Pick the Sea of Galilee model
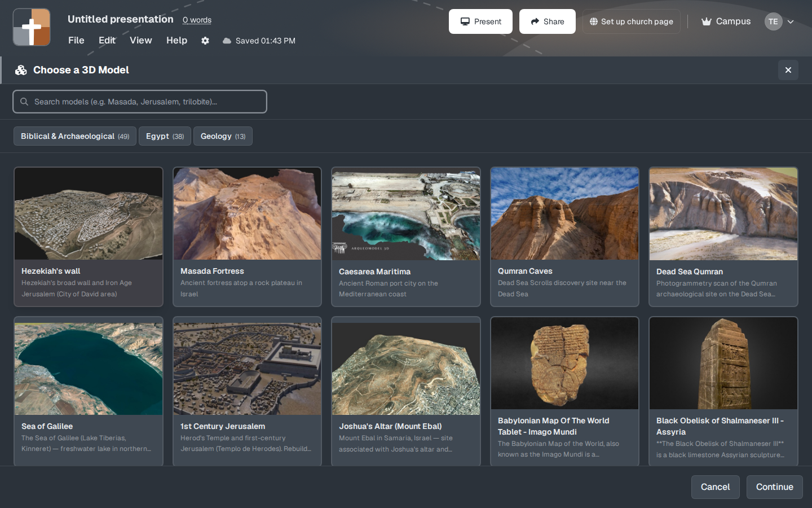Viewport: 812px width, 508px height. point(89,391)
